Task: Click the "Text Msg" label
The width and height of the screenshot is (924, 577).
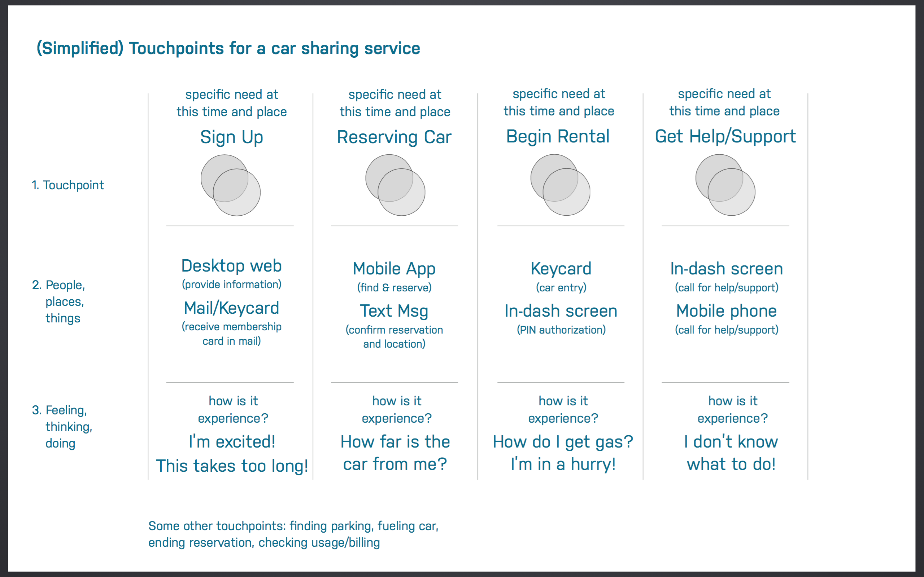Action: (x=394, y=310)
